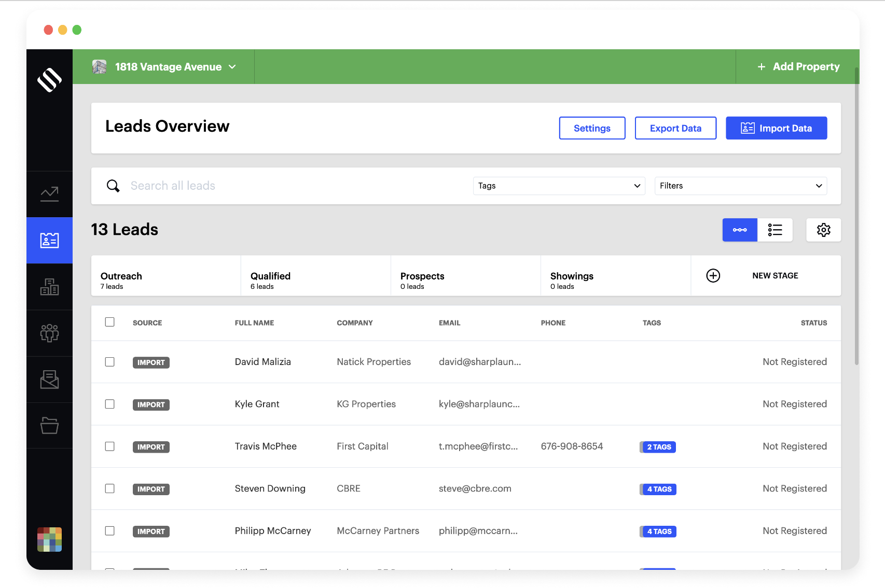Select the Qualified stage tab
This screenshot has width=885, height=588.
316,276
